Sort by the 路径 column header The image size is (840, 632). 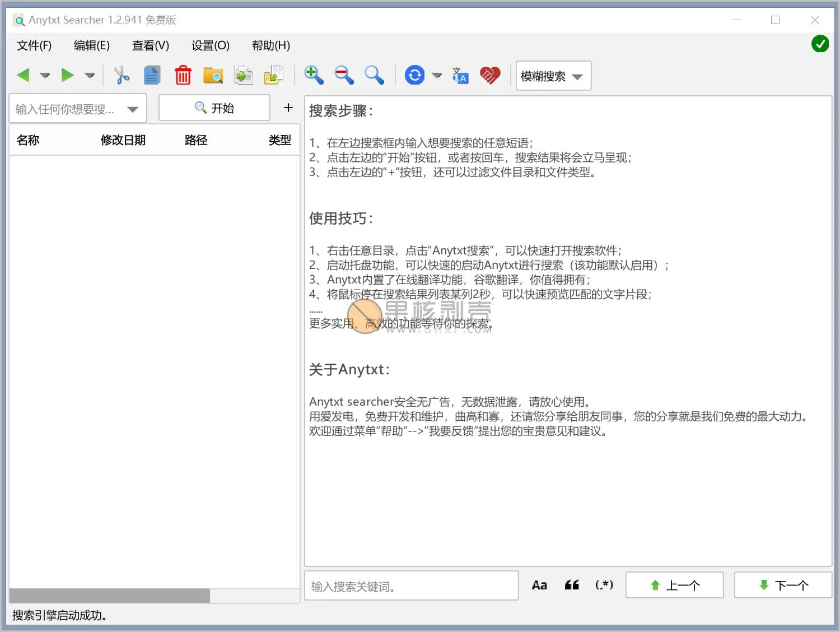tap(196, 140)
